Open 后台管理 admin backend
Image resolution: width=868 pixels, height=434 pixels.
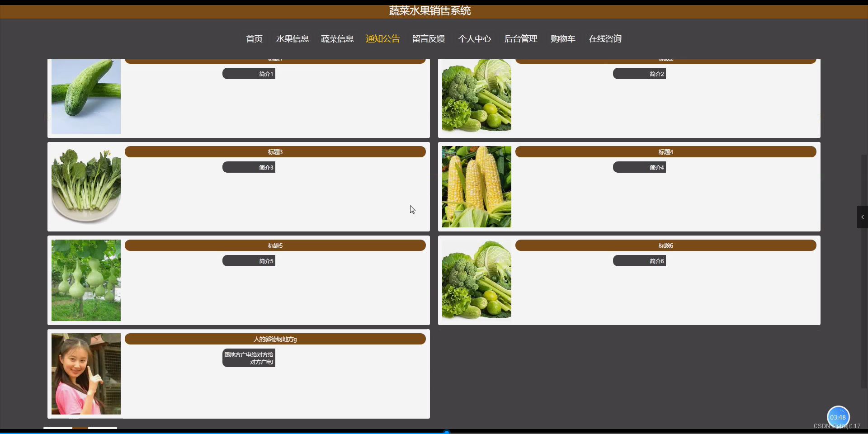(x=520, y=39)
